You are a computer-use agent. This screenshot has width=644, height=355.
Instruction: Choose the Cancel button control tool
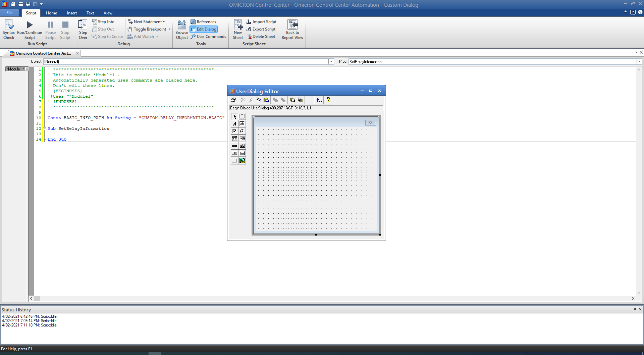[242, 153]
